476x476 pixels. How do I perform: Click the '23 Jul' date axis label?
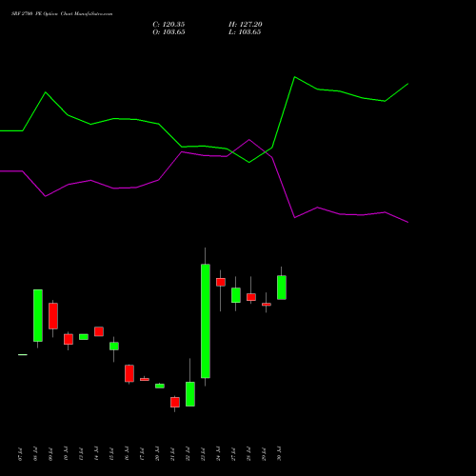(x=203, y=454)
